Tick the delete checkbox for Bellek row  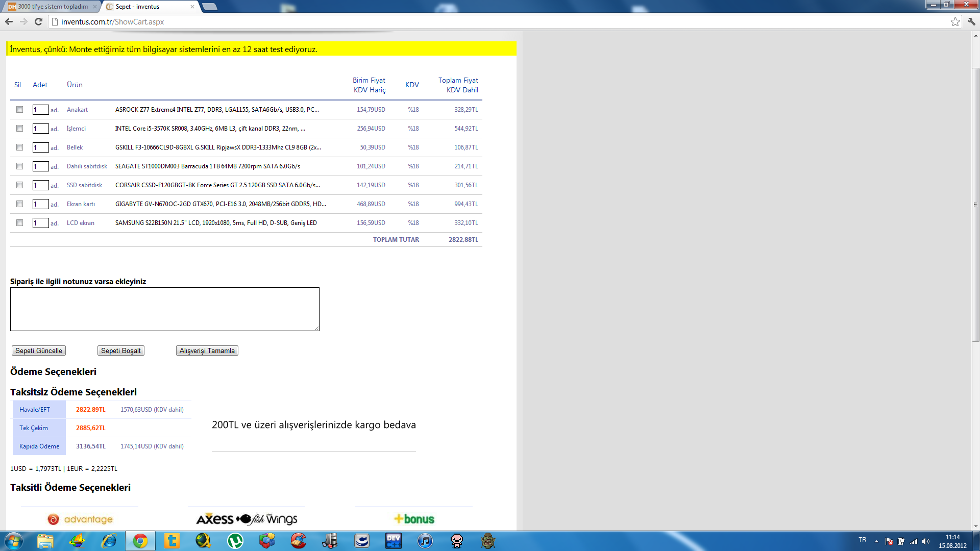click(20, 147)
